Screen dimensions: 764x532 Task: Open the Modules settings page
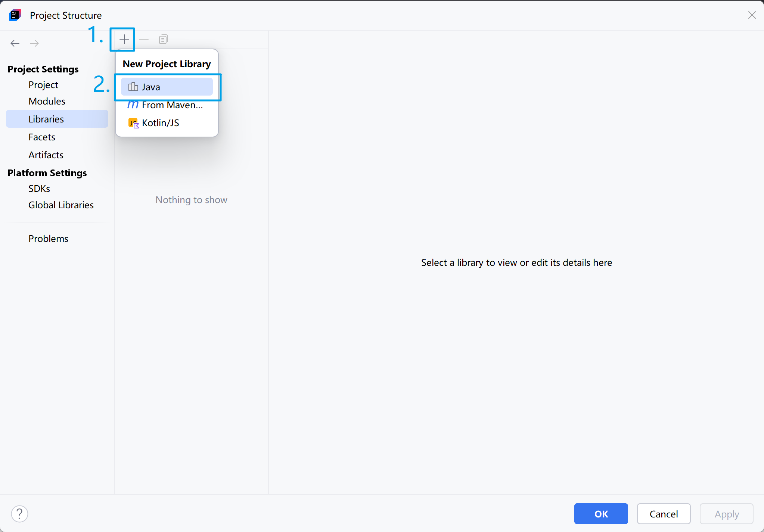47,101
